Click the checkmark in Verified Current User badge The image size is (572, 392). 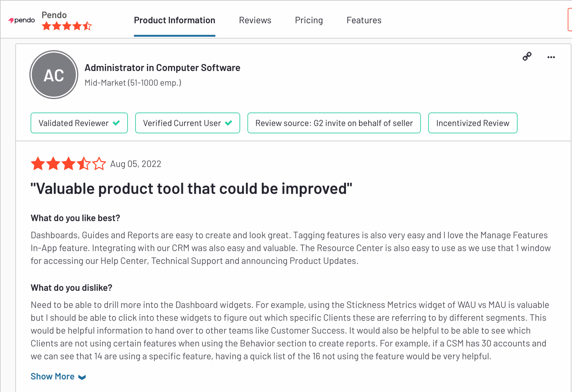(228, 123)
